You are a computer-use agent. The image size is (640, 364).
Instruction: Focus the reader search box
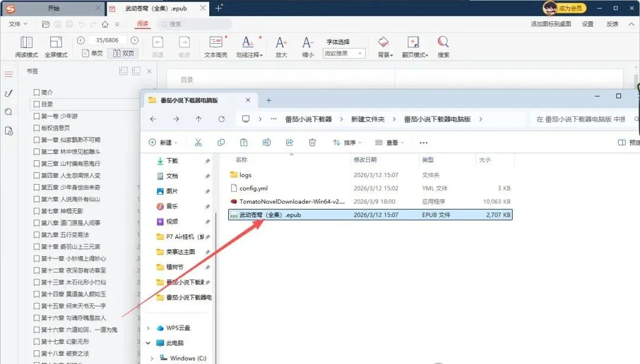pyautogui.click(x=194, y=24)
